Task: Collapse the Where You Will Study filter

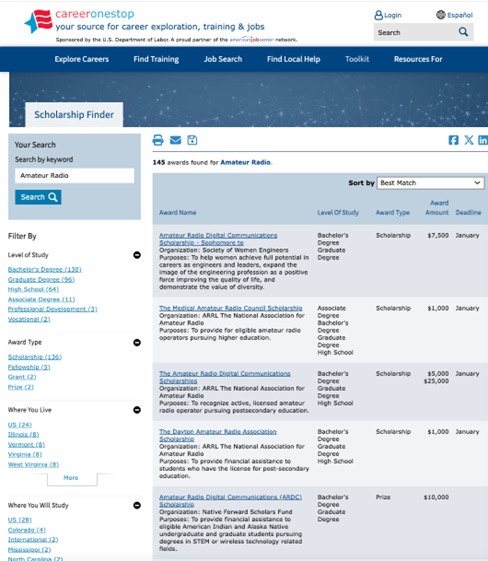Action: (137, 506)
